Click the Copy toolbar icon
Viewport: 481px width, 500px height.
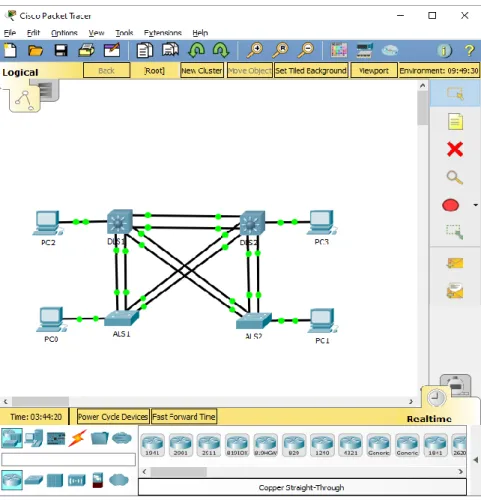(145, 51)
